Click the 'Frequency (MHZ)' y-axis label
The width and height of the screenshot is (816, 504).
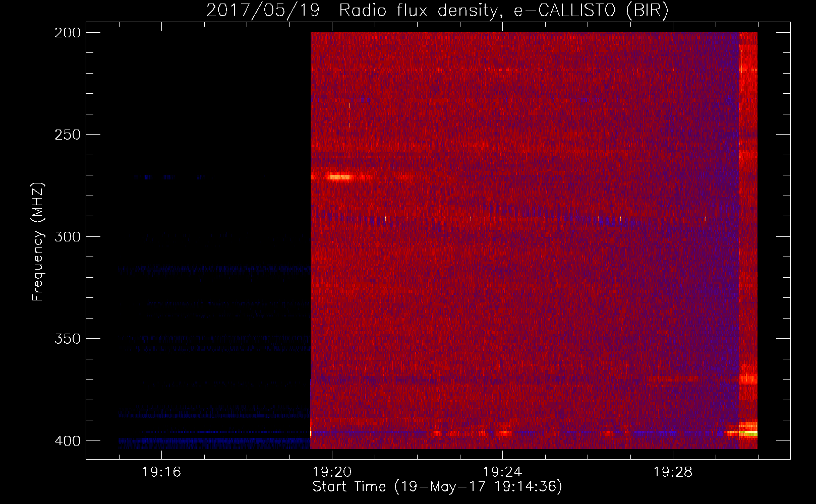click(38, 242)
